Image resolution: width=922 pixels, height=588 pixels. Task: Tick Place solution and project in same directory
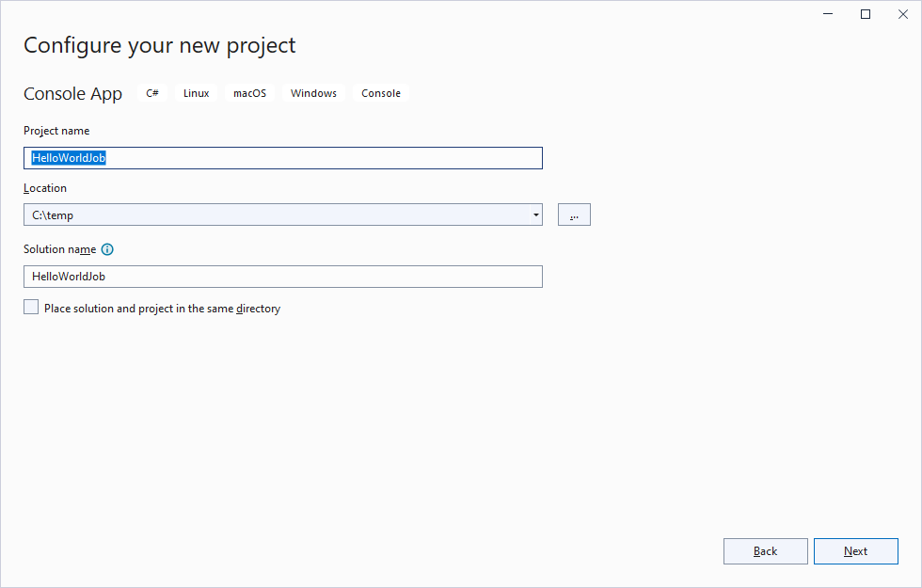(x=31, y=307)
